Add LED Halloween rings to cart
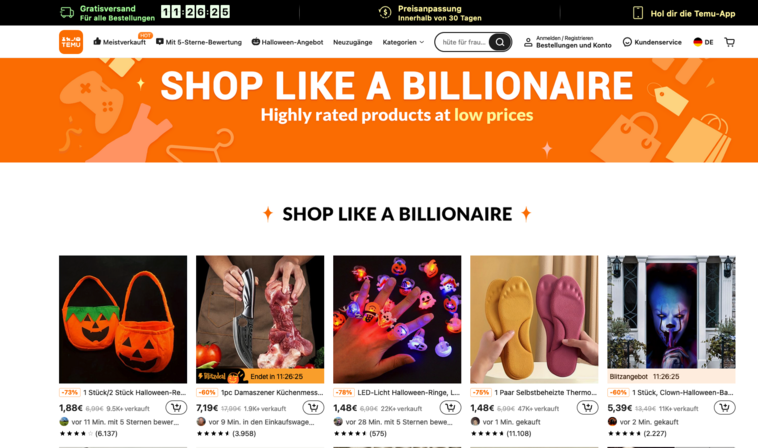Screen dimensions: 758x448 click(450, 407)
